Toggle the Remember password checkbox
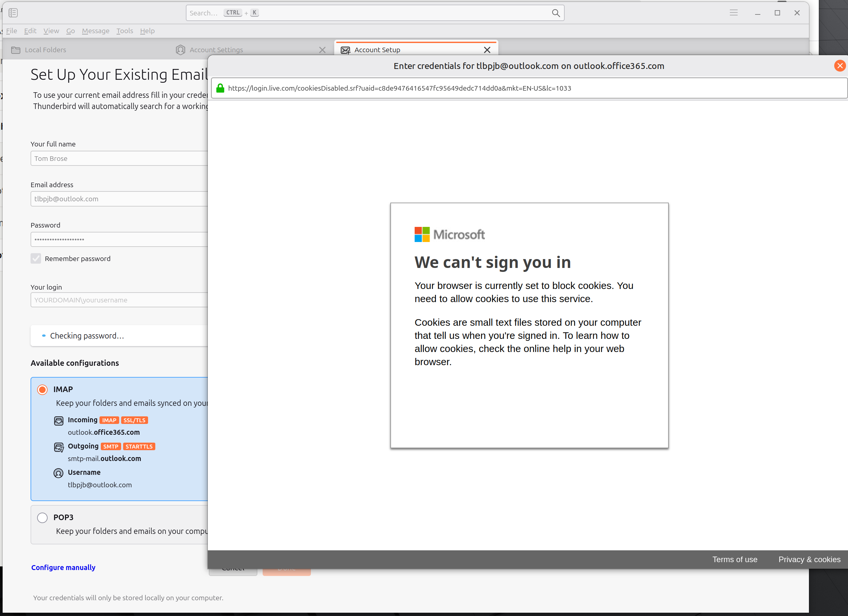 click(x=36, y=258)
